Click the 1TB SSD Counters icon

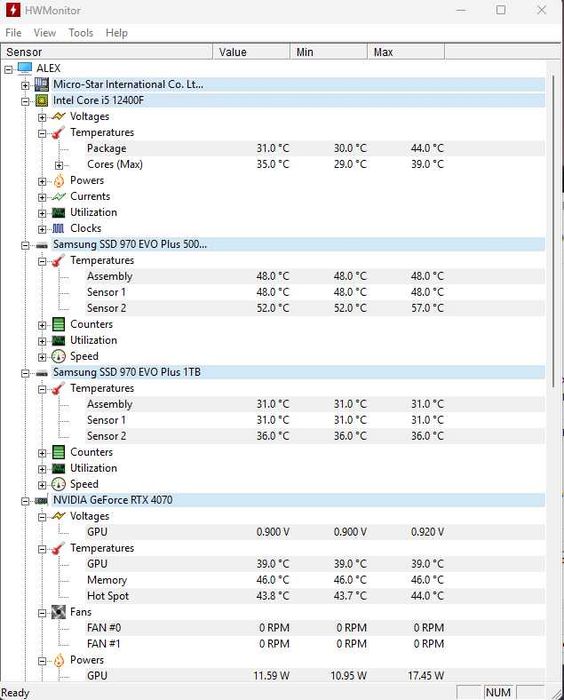coord(58,452)
